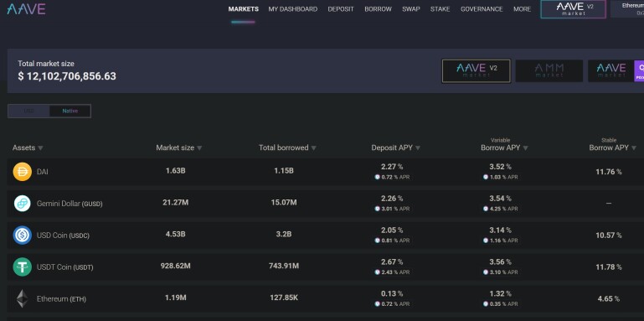Click the DAI coin icon
The width and height of the screenshot is (644, 321).
click(22, 172)
